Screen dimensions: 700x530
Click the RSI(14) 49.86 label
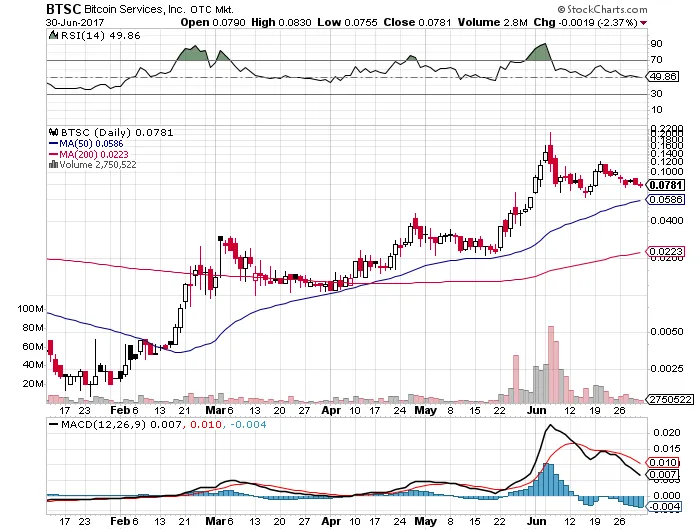(x=100, y=35)
